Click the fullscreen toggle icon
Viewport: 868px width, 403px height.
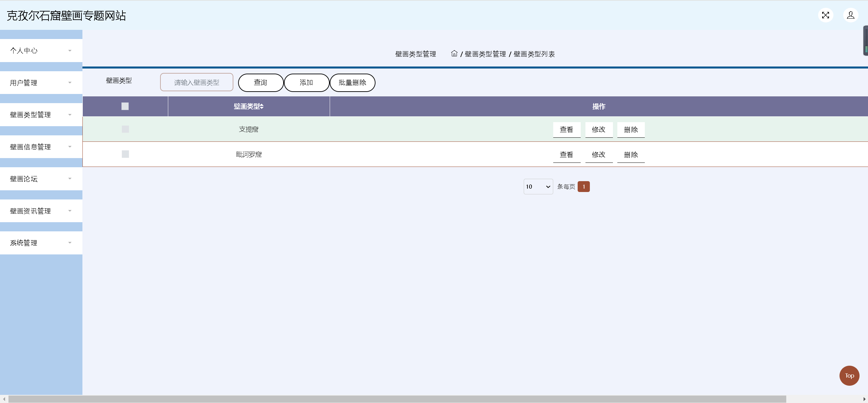tap(825, 15)
